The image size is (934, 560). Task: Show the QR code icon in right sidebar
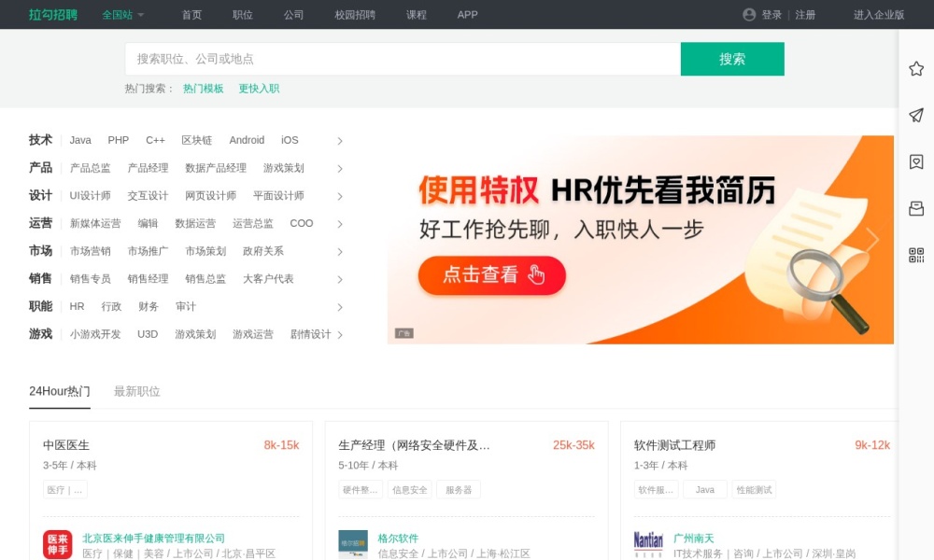(x=916, y=256)
